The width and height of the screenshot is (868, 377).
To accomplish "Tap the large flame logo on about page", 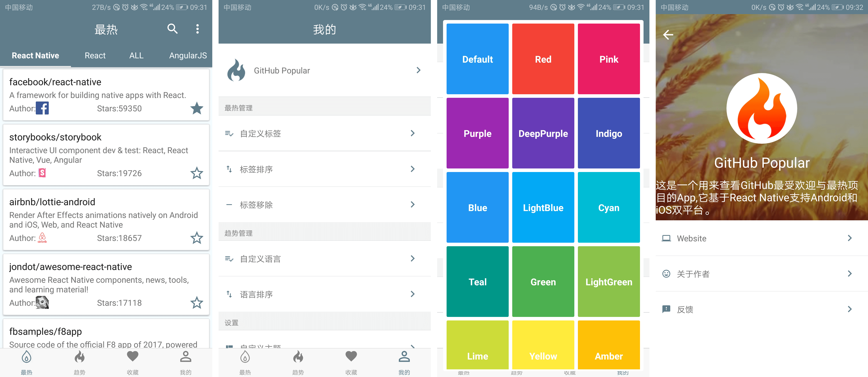I will (761, 108).
